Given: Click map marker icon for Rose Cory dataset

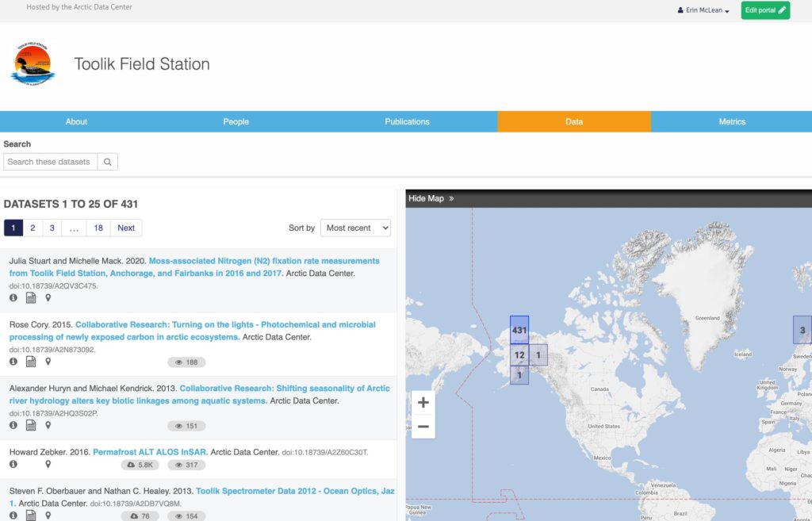Looking at the screenshot, I should click(48, 362).
